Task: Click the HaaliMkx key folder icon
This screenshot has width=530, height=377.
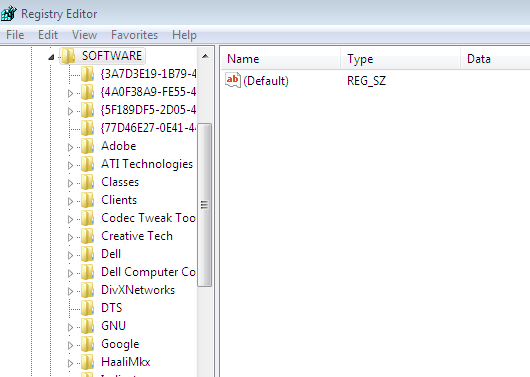Action: point(88,362)
